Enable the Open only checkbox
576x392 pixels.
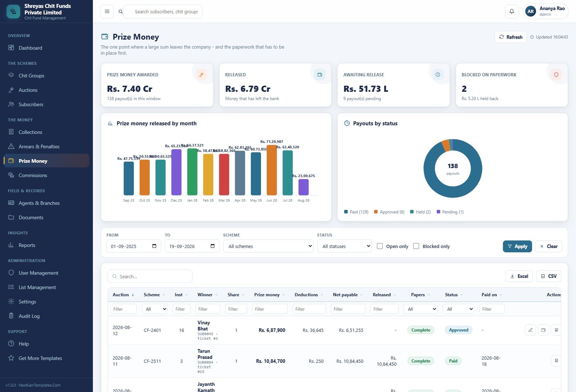click(379, 246)
